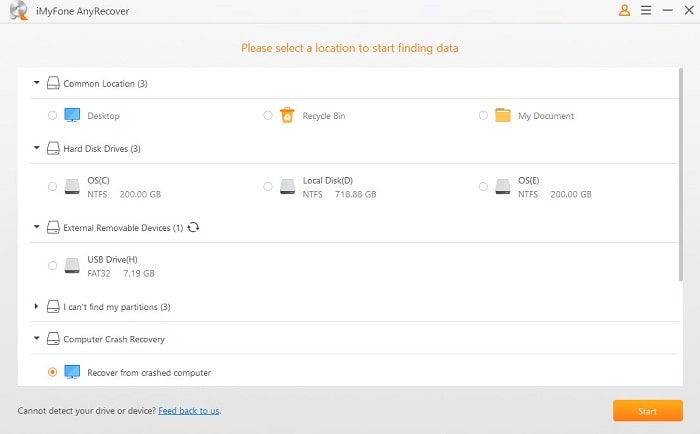Select Recover from crashed computer radio
Viewport: 700px width, 434px height.
(52, 372)
